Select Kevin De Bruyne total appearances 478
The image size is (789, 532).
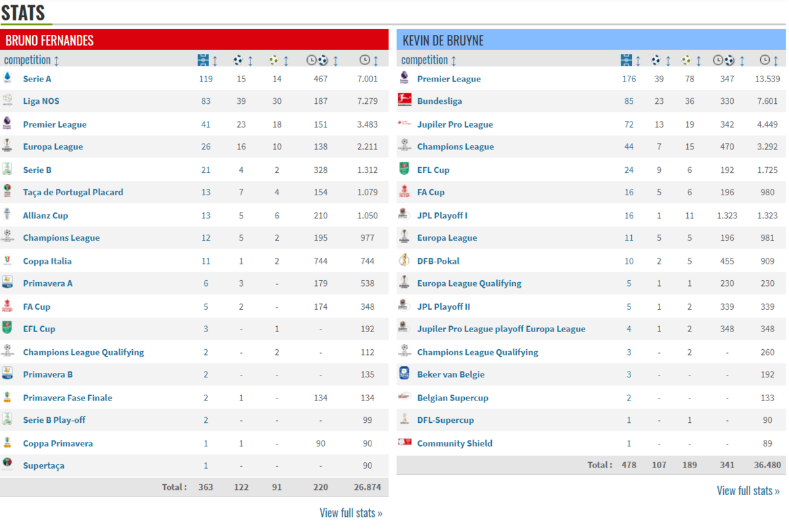[x=629, y=465]
